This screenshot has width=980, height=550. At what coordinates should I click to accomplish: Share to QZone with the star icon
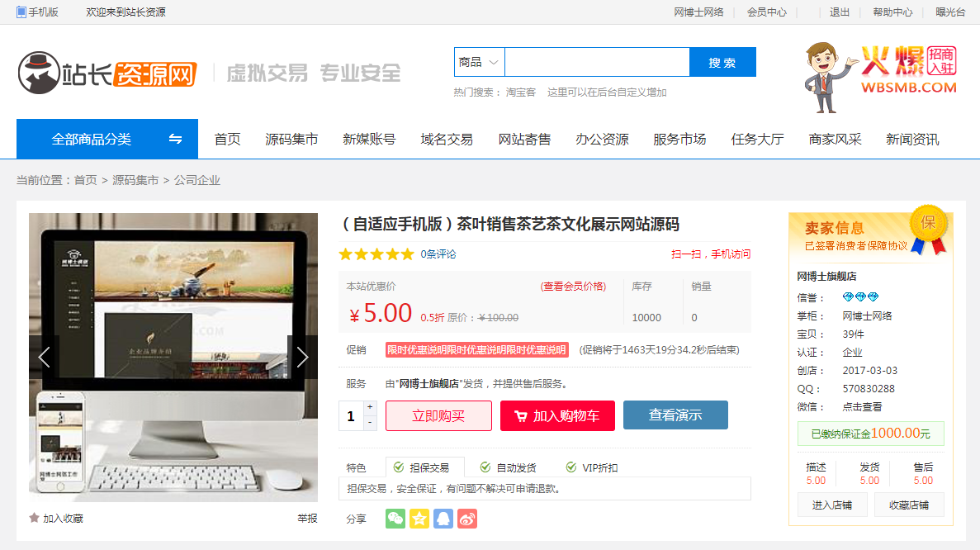point(419,519)
